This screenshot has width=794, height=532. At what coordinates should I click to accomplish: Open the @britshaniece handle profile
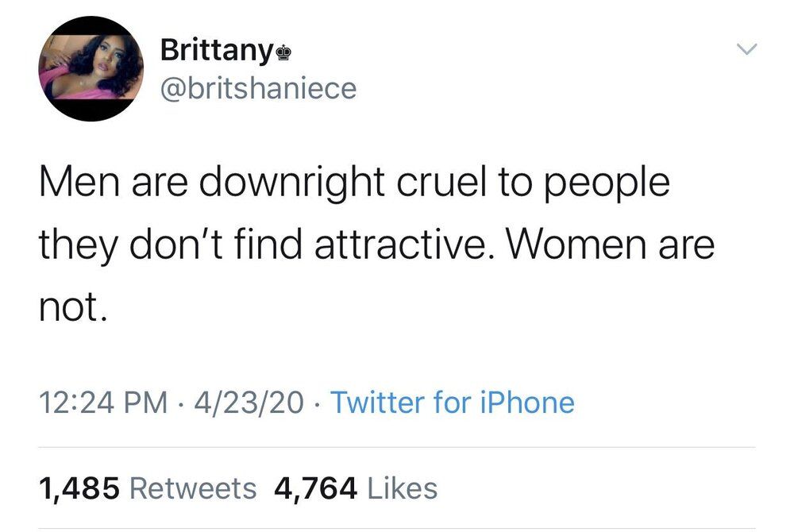(259, 88)
